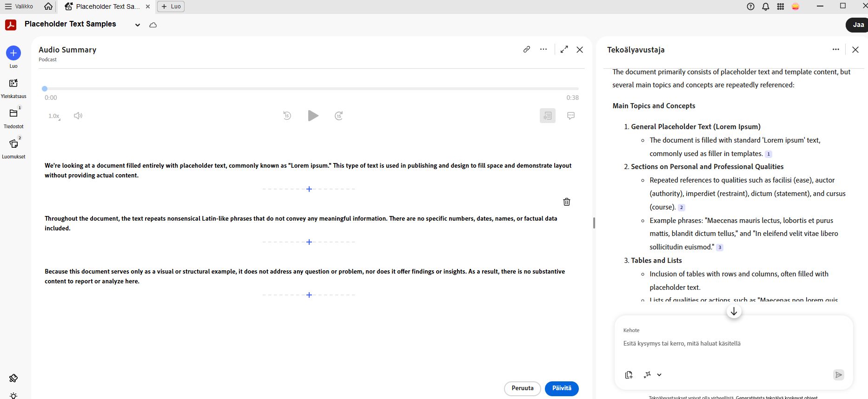
Task: Open Tekoälyavustaja more options menu
Action: pyautogui.click(x=836, y=50)
